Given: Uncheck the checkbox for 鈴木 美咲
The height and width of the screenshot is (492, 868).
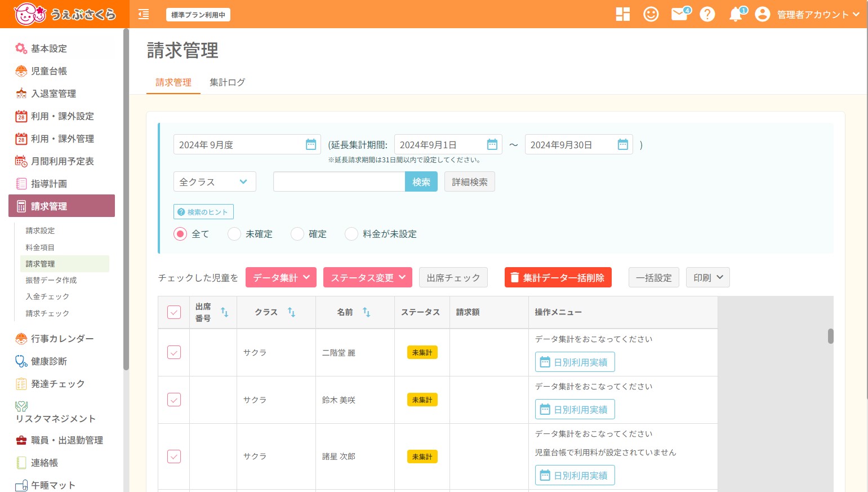Looking at the screenshot, I should (174, 400).
